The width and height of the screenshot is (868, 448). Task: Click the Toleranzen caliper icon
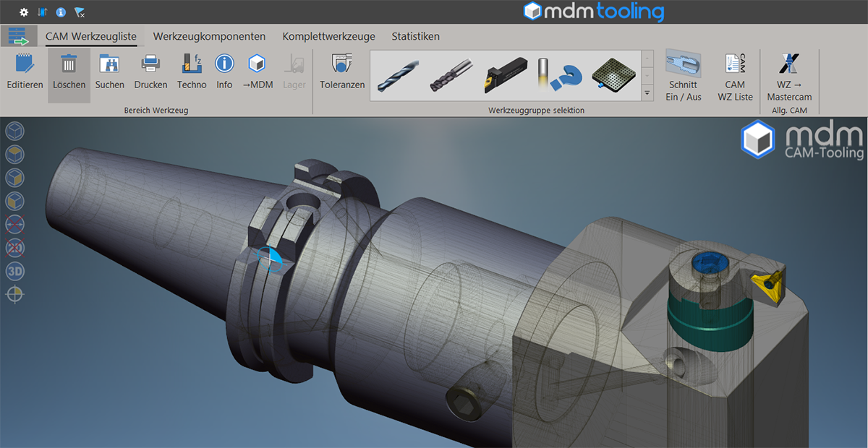342,65
